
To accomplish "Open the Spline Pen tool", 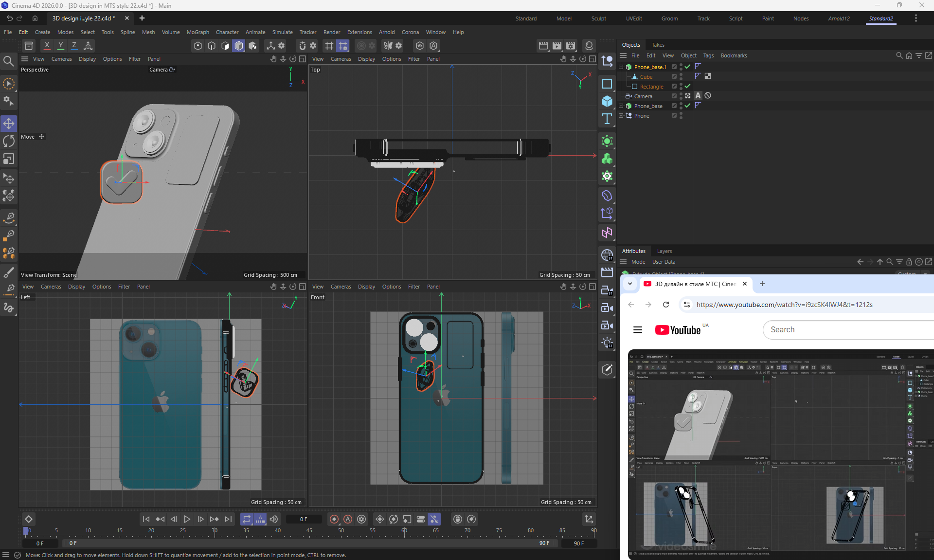I will click(x=9, y=217).
